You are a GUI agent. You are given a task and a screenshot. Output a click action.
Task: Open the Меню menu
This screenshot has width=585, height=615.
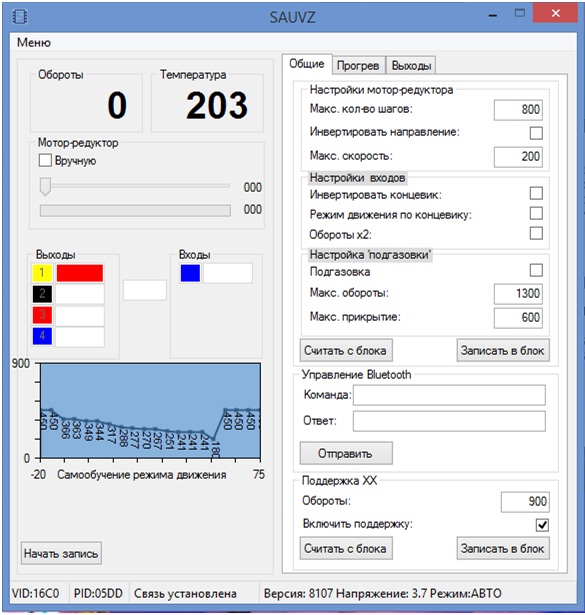coord(34,42)
